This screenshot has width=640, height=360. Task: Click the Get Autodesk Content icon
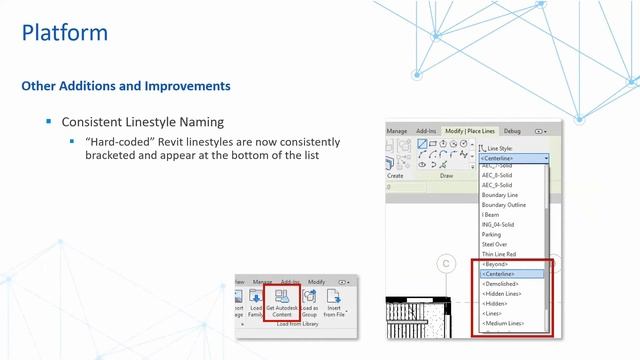(x=282, y=296)
